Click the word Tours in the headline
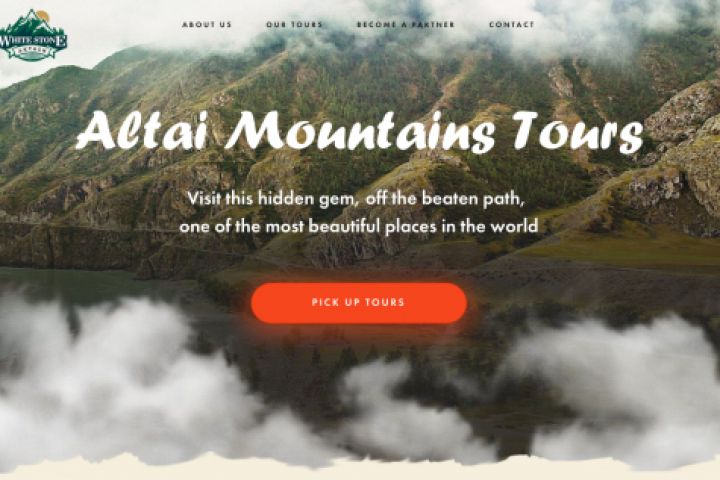720x480 pixels. (x=578, y=131)
